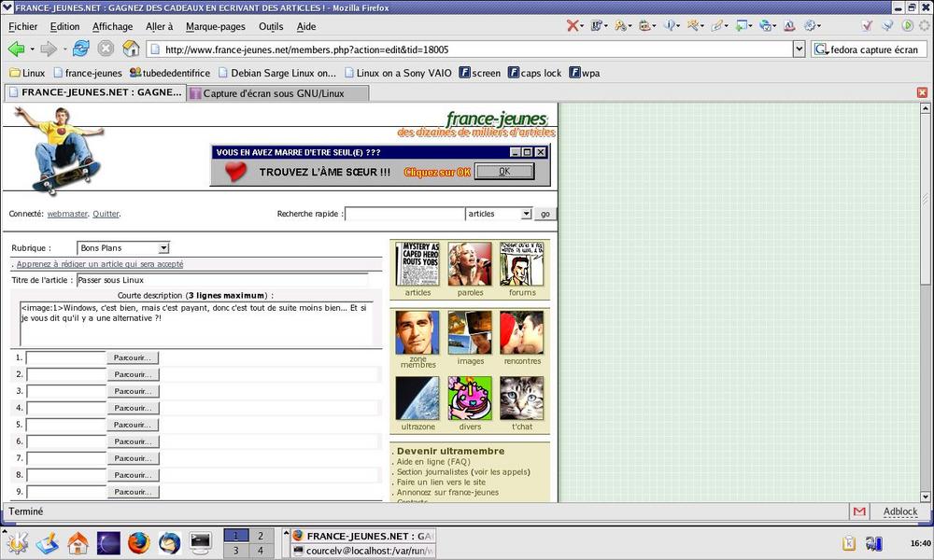
Task: Open the Edition menu
Action: pos(64,26)
